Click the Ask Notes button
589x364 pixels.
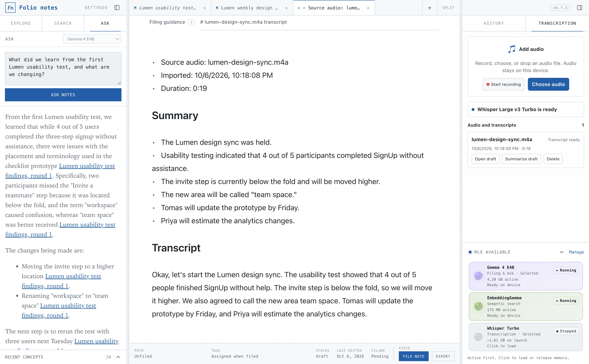tap(63, 95)
